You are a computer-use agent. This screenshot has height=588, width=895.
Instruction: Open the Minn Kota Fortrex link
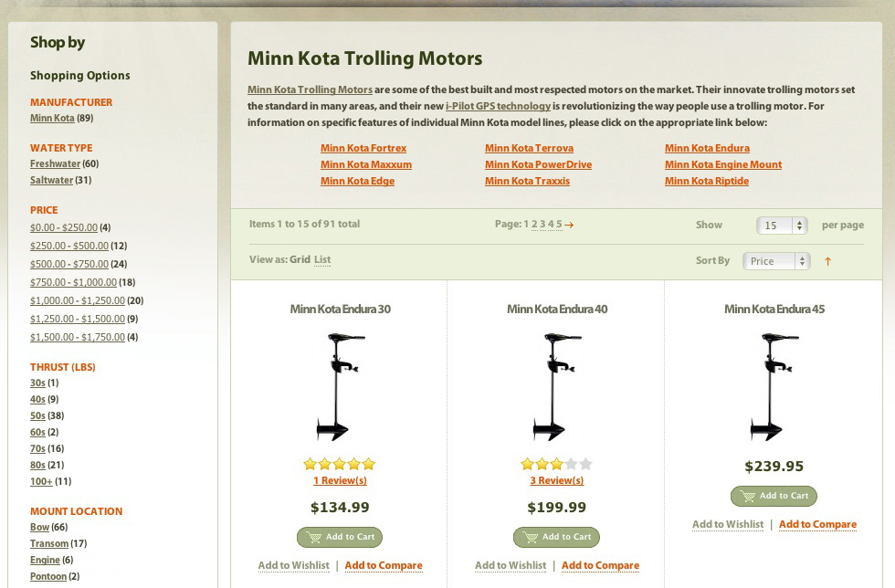363,148
